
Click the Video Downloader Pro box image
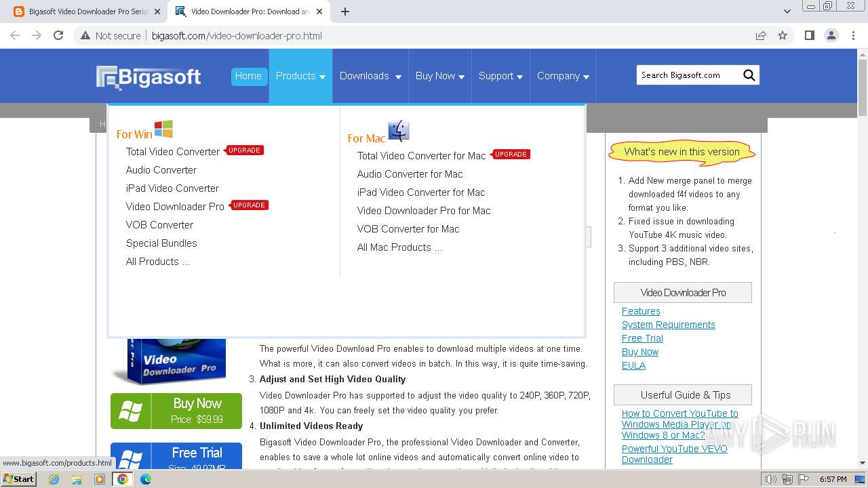[x=170, y=361]
